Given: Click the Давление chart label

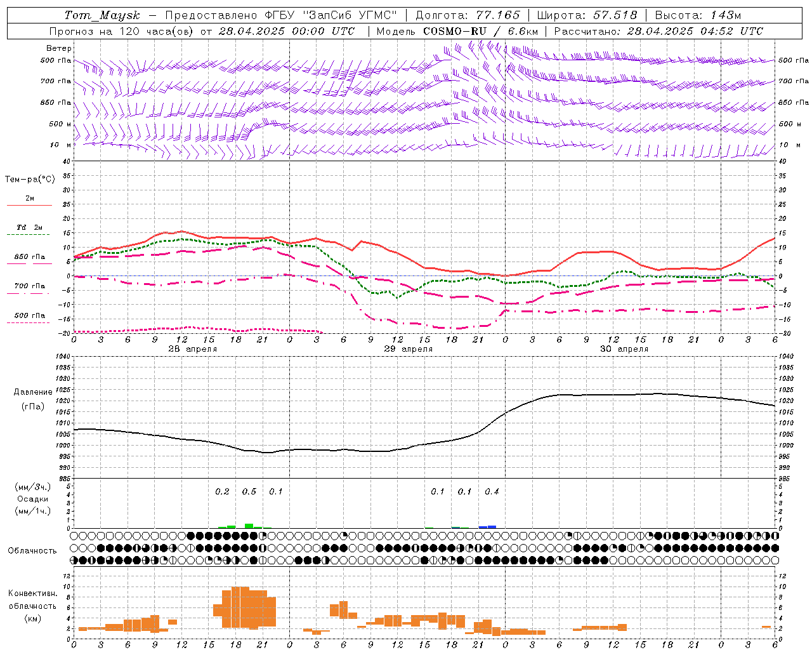Looking at the screenshot, I should (33, 392).
